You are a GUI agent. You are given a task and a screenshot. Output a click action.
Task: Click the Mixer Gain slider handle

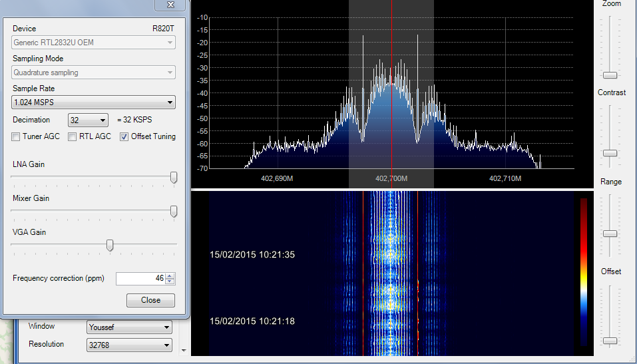point(174,211)
